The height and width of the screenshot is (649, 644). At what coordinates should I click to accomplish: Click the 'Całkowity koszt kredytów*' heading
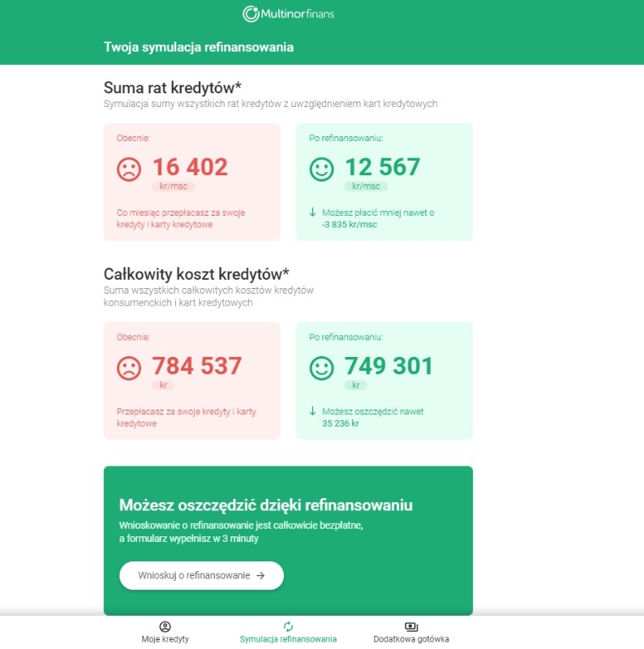point(196,274)
